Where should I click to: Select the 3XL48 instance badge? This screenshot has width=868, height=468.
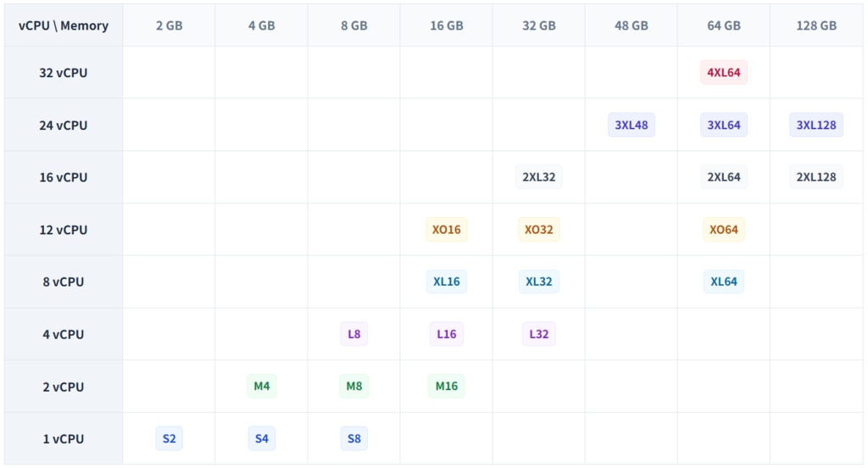[x=631, y=125]
